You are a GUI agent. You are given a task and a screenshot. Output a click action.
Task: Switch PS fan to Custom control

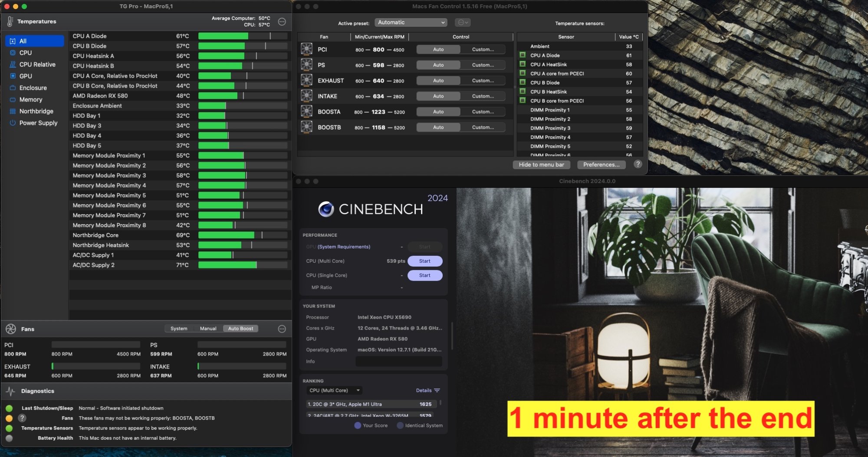(x=483, y=65)
